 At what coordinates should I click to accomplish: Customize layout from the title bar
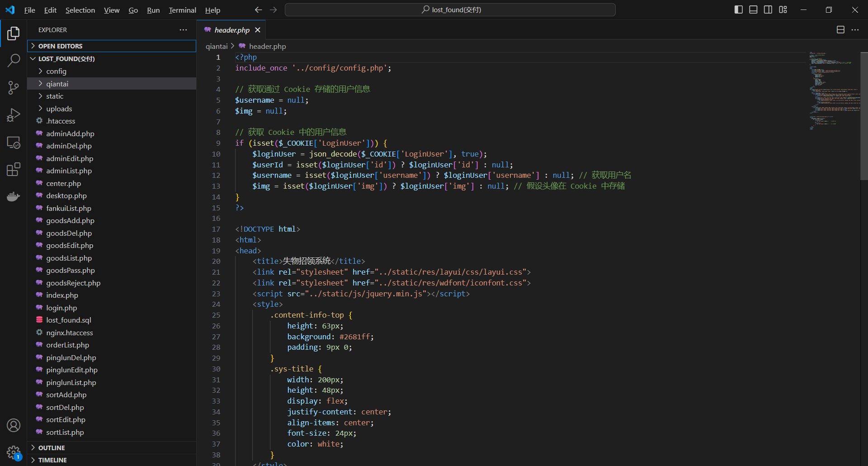coord(783,10)
